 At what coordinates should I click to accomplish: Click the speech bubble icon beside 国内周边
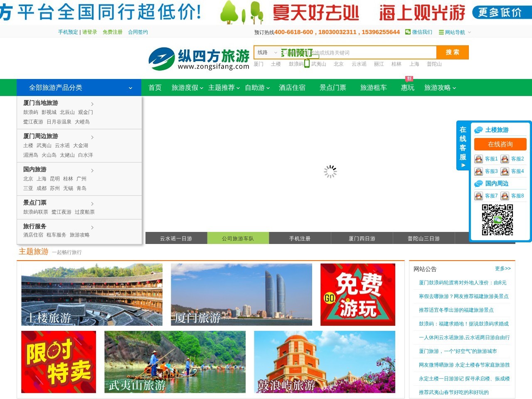(478, 183)
